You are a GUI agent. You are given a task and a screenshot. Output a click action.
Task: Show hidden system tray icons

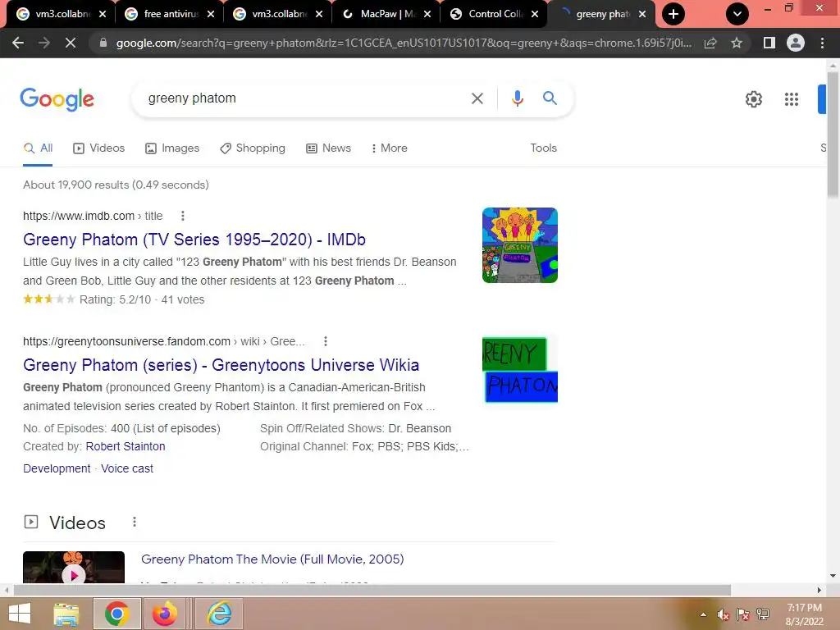point(703,614)
